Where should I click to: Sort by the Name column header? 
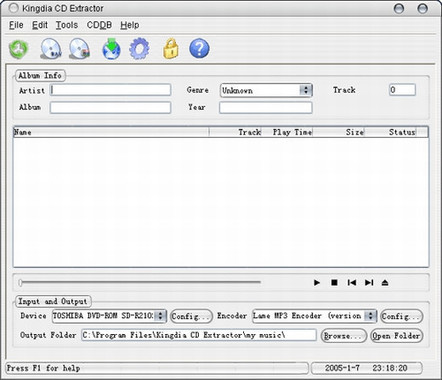(111, 132)
